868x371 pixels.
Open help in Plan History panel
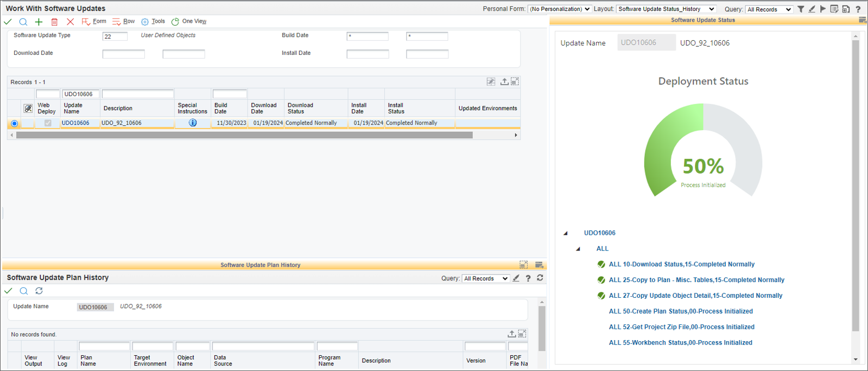click(x=528, y=278)
